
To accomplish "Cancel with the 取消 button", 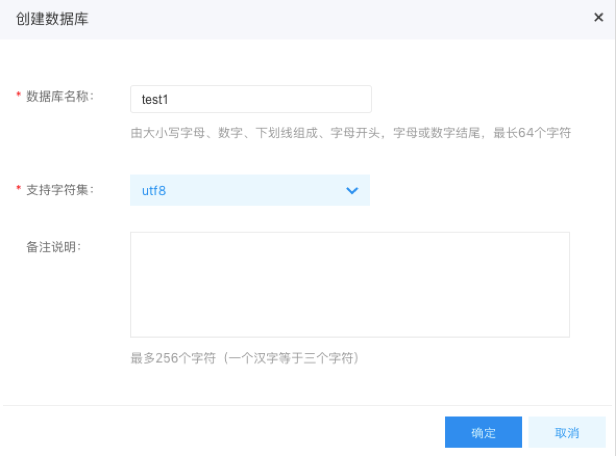I will tap(566, 432).
